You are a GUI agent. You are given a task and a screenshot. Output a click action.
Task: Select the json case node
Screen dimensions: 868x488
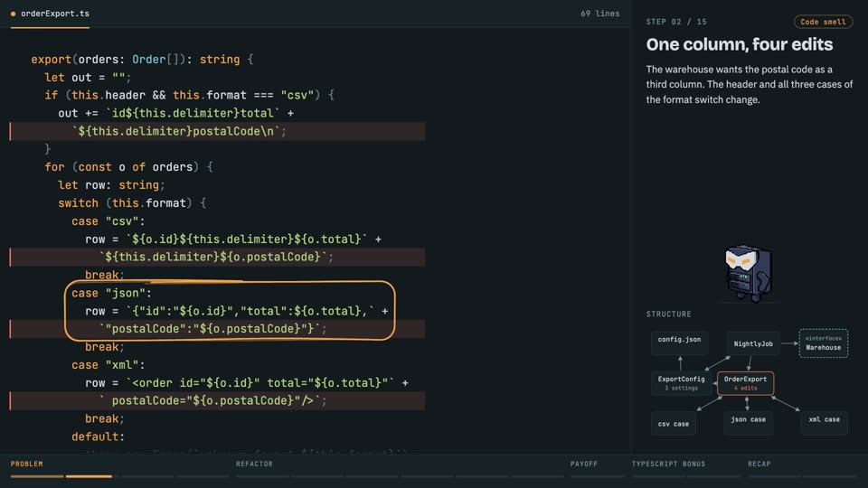point(748,422)
